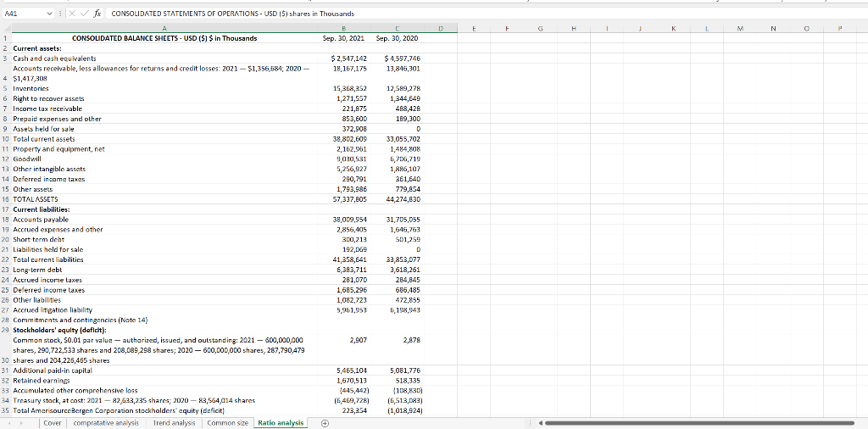This screenshot has width=868, height=429.
Task: Select column M header
Action: (x=740, y=27)
